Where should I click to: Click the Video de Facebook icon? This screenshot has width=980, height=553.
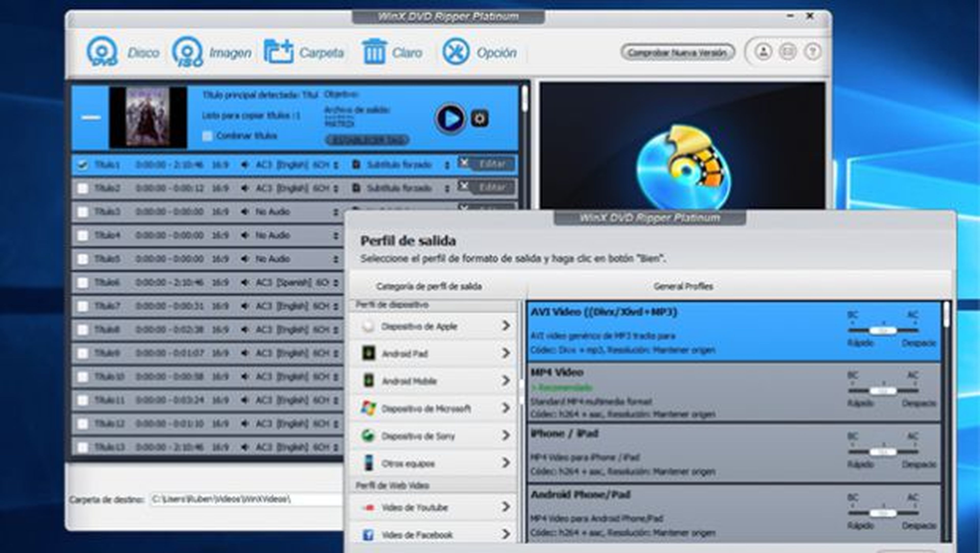click(368, 535)
